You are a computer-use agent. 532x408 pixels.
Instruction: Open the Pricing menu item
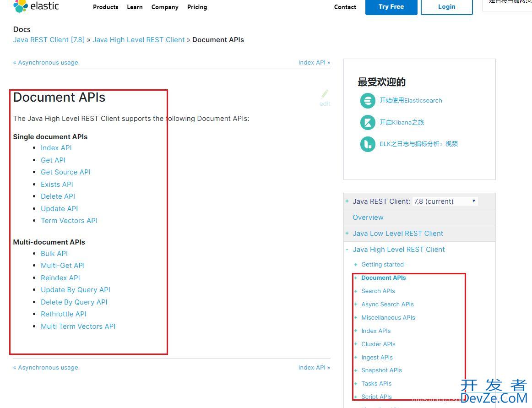coord(197,7)
